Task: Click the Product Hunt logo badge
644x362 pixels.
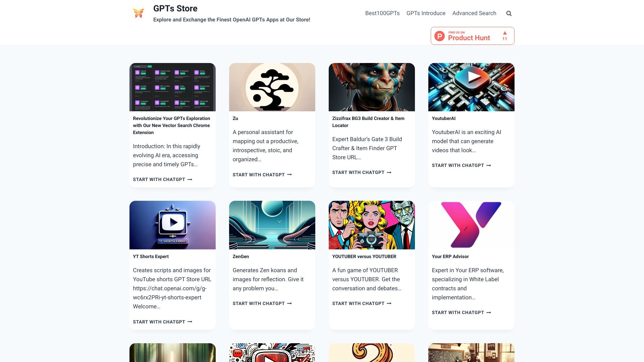Action: (439, 36)
